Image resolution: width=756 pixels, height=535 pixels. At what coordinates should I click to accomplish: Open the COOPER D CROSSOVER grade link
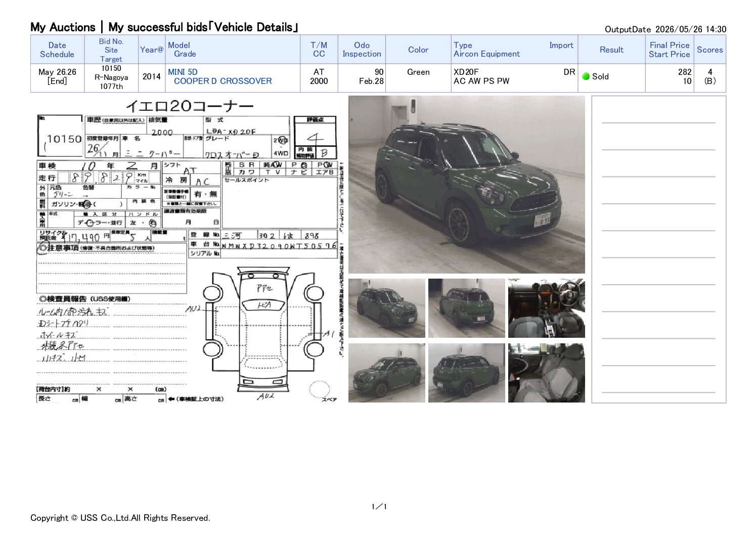(x=223, y=81)
